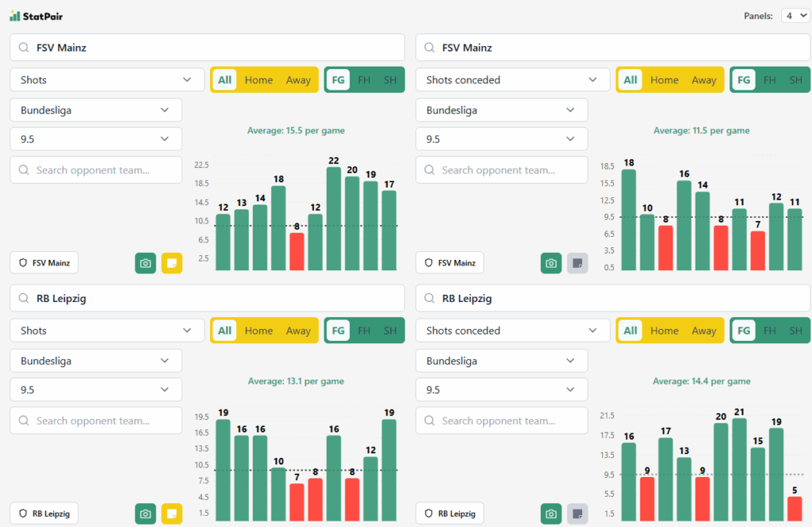Click FSV Mainz team search field, Shots panel
Viewport: 812px width, 527px height.
point(207,48)
